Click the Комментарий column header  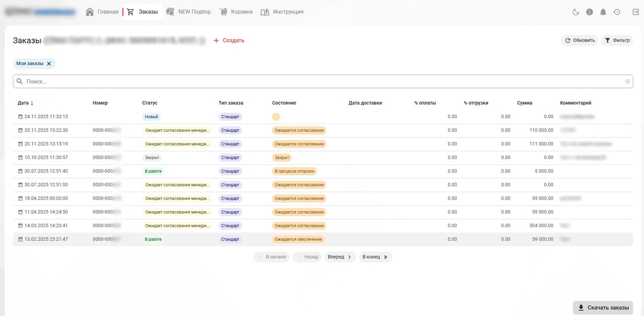[575, 103]
